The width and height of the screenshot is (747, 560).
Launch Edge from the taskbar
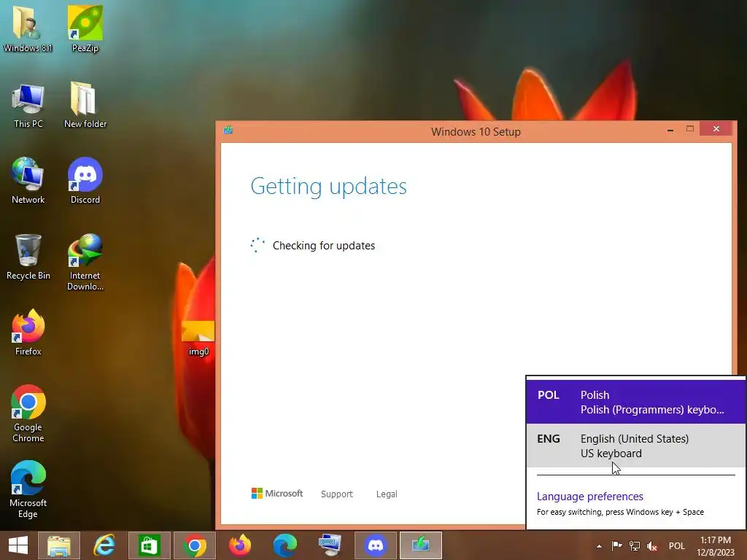[285, 545]
